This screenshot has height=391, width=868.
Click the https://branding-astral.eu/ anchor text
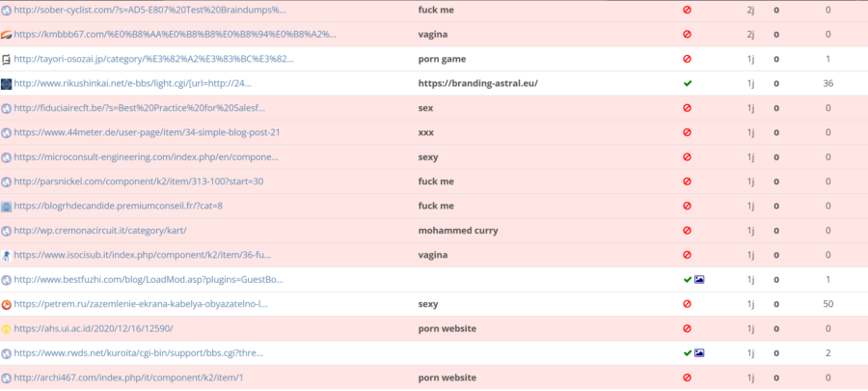(x=477, y=83)
